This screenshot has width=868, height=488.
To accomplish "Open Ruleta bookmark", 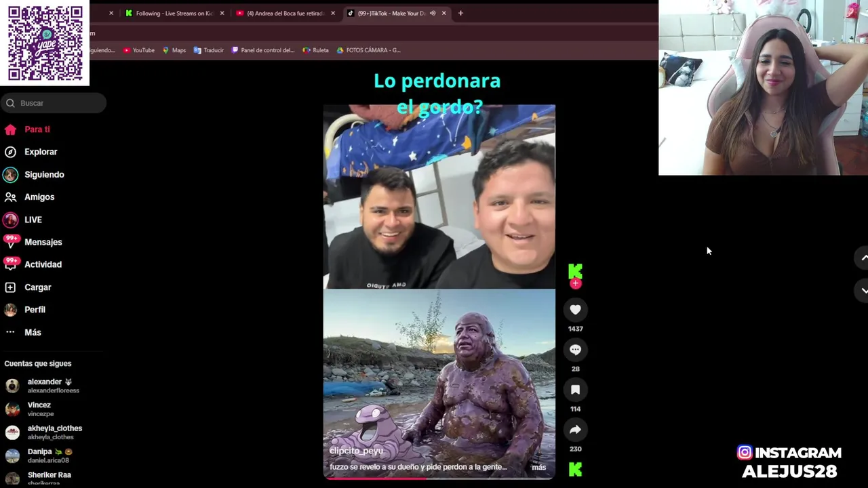I will tap(316, 50).
